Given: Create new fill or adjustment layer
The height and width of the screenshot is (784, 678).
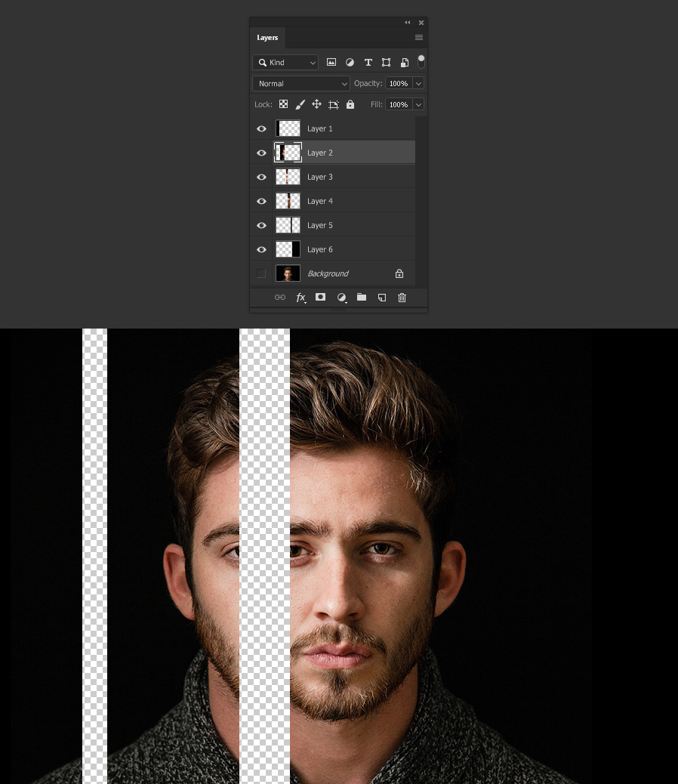Looking at the screenshot, I should (341, 298).
